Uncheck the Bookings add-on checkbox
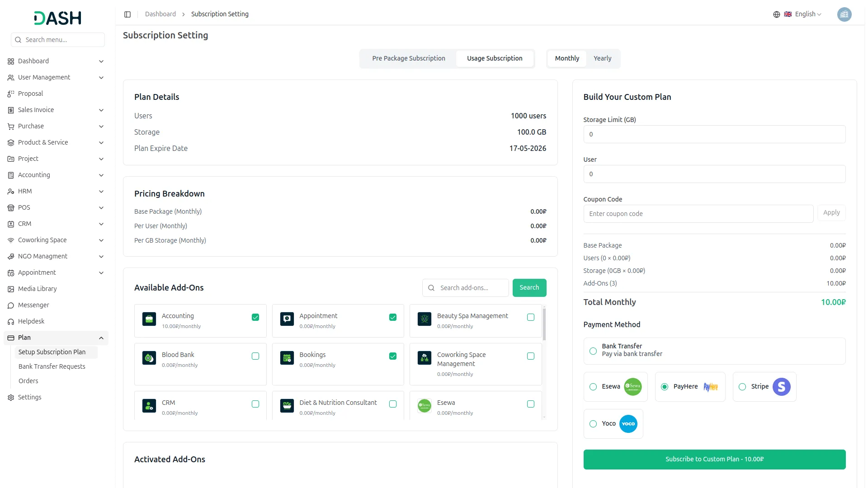868x488 pixels. [393, 356]
